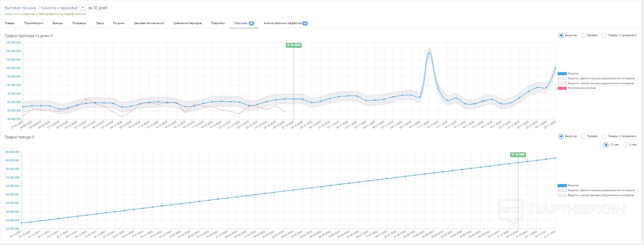Open Ценовая сегментация tab

coord(149,23)
